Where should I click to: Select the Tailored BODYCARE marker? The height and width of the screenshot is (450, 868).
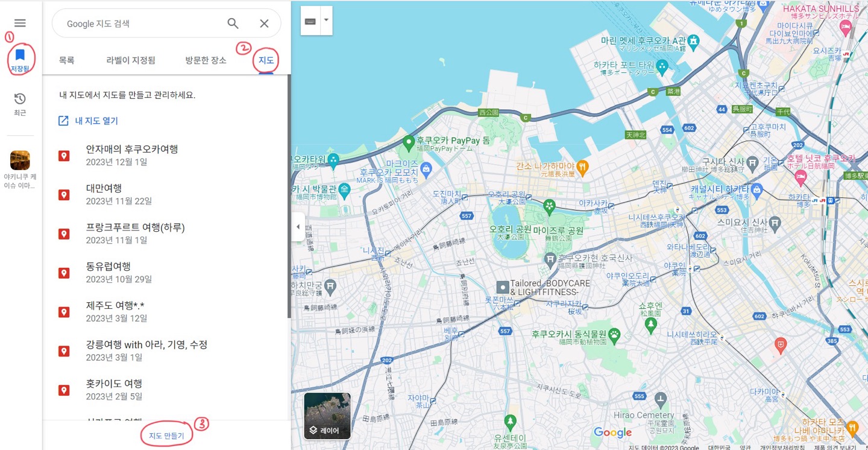(x=502, y=287)
